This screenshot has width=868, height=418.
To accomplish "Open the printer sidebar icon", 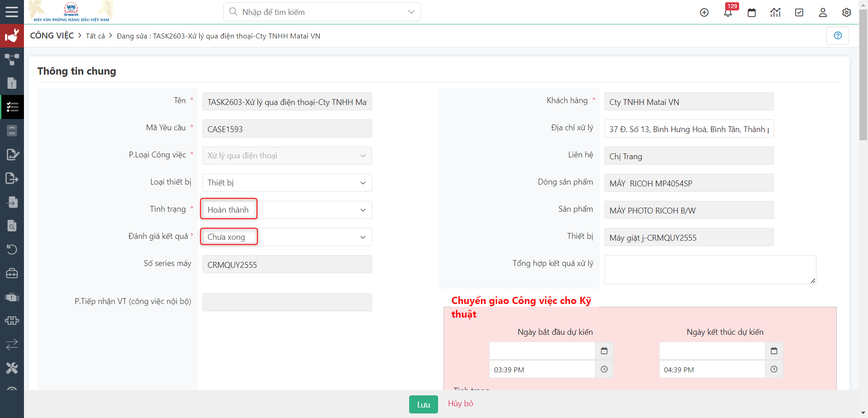I will click(x=12, y=131).
